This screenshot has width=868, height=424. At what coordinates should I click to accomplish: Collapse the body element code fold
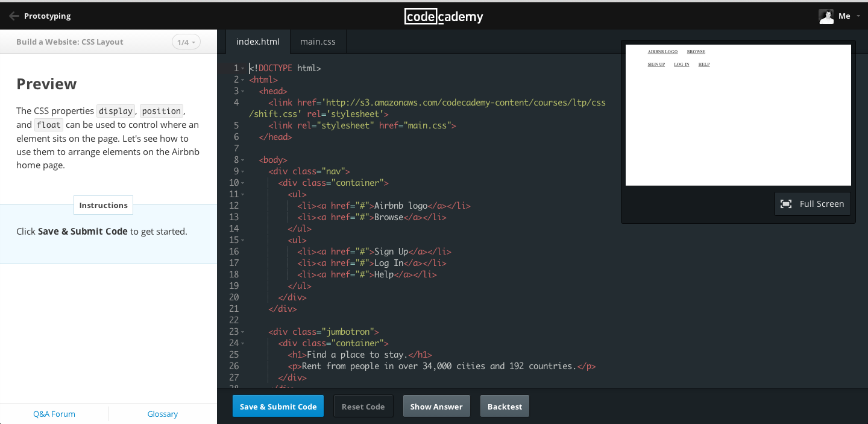[242, 160]
